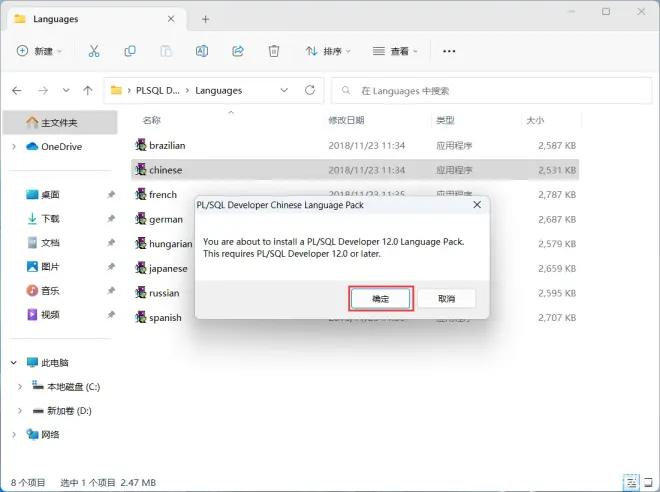Select the chinese file
This screenshot has height=492, width=660.
pos(355,170)
